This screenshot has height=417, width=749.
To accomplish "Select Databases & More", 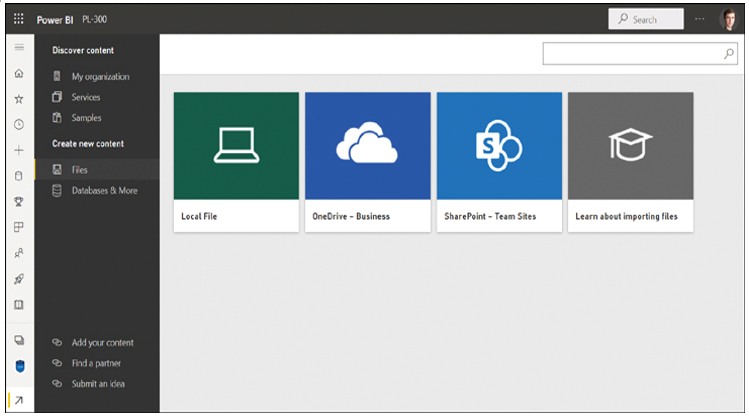I will 97,191.
